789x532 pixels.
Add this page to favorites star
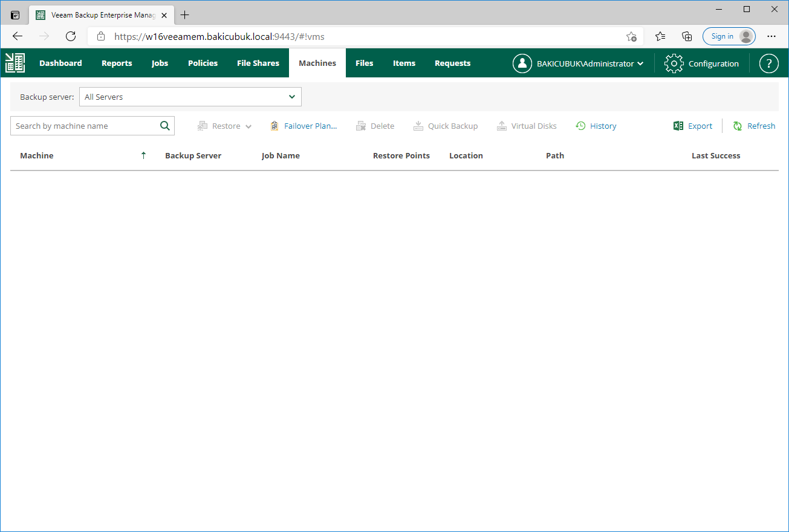[631, 36]
